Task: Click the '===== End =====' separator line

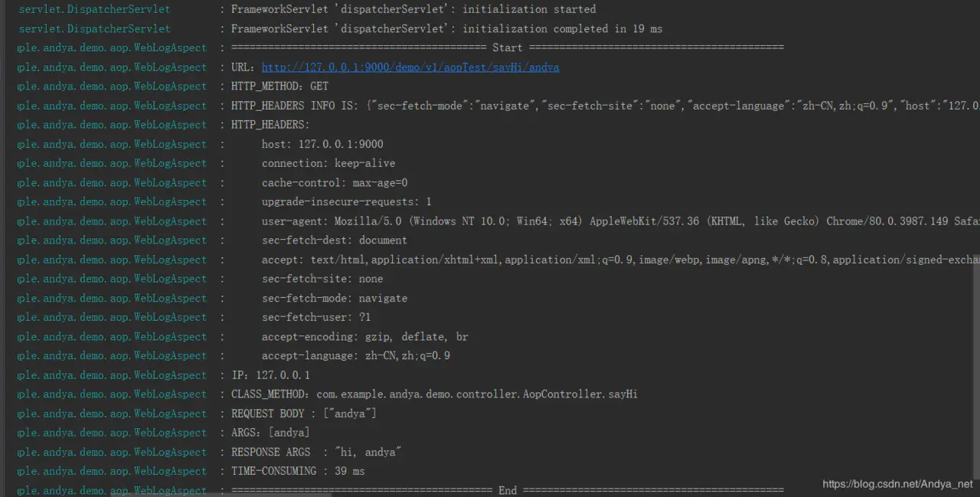Action: pos(508,490)
